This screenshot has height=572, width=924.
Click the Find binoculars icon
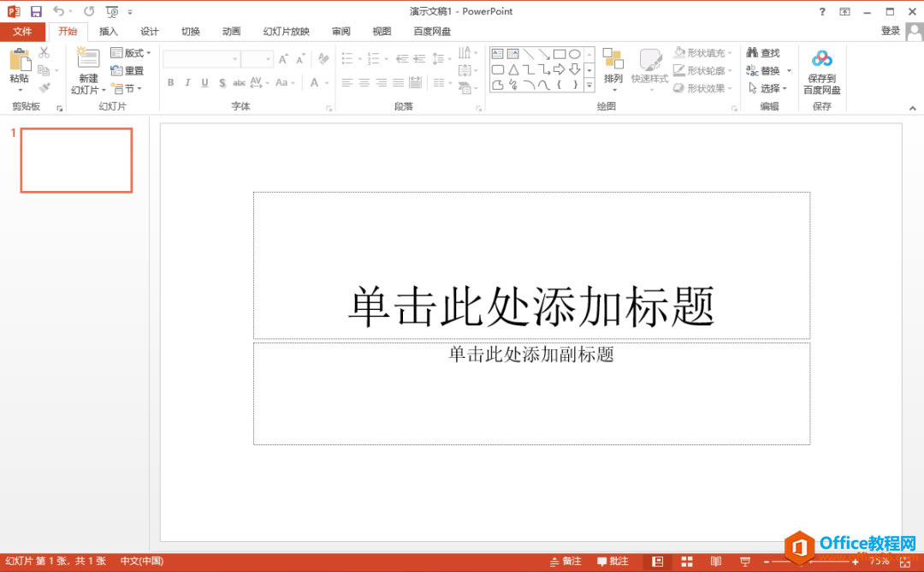coord(752,52)
